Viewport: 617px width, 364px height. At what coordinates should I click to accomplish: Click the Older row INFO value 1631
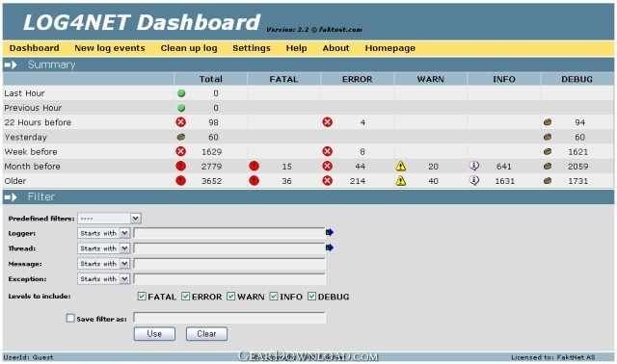pyautogui.click(x=505, y=181)
